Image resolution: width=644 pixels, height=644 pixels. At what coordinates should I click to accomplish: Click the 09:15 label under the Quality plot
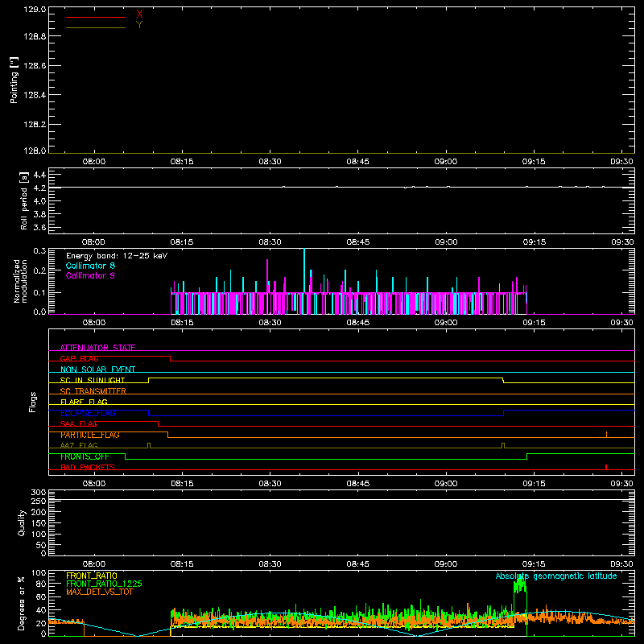coord(534,564)
